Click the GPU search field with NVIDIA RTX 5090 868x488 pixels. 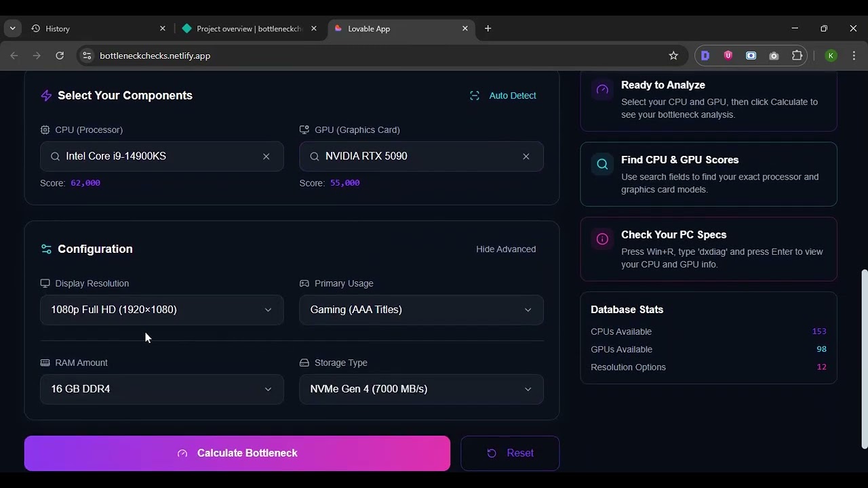click(421, 157)
